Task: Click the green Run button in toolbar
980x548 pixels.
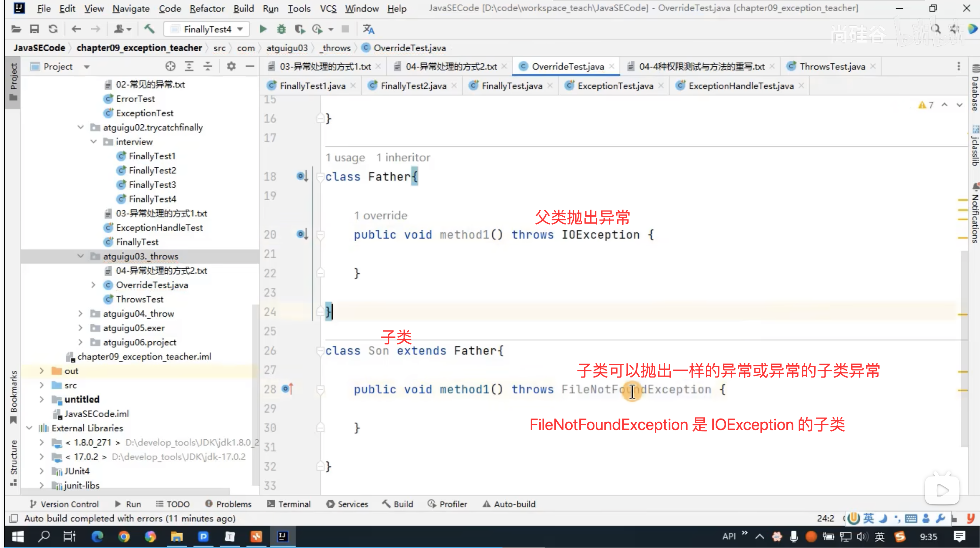Action: 262,29
